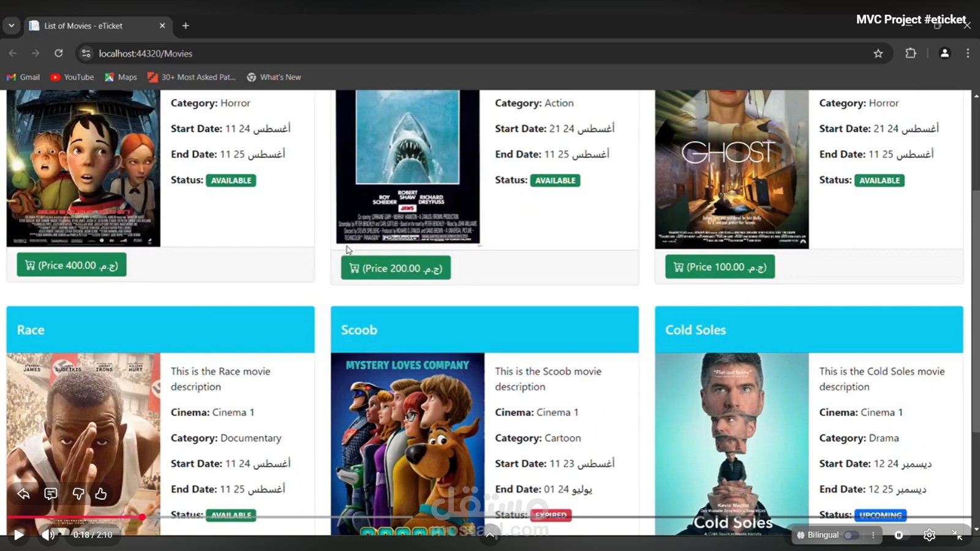The width and height of the screenshot is (980, 551).
Task: Open the comments icon on video overlay
Action: pos(51,493)
